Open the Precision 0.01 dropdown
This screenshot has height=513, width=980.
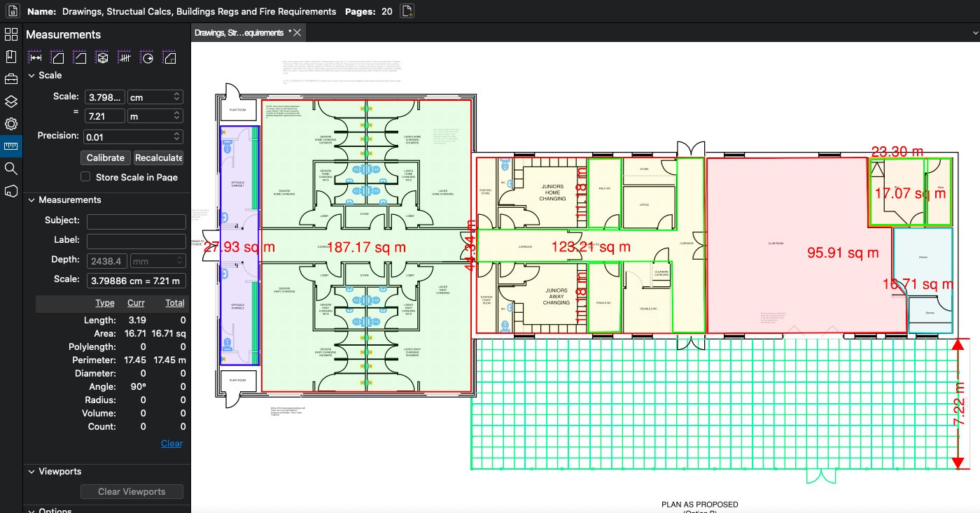point(133,136)
